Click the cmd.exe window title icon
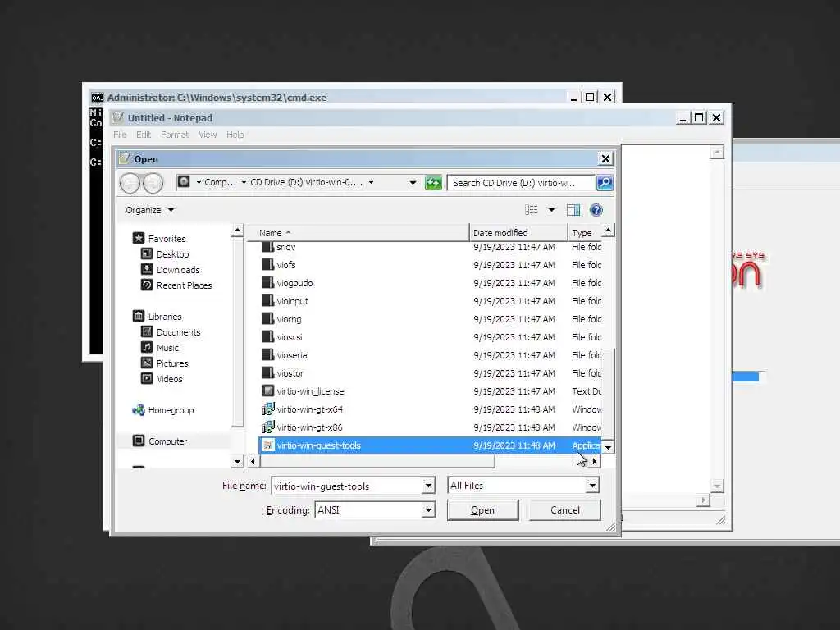This screenshot has height=630, width=840. click(98, 98)
